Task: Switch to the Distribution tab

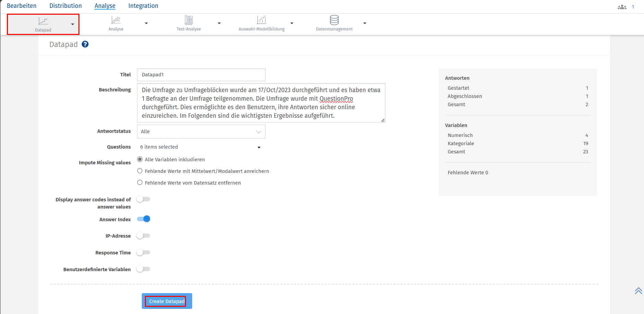Action: [x=66, y=5]
